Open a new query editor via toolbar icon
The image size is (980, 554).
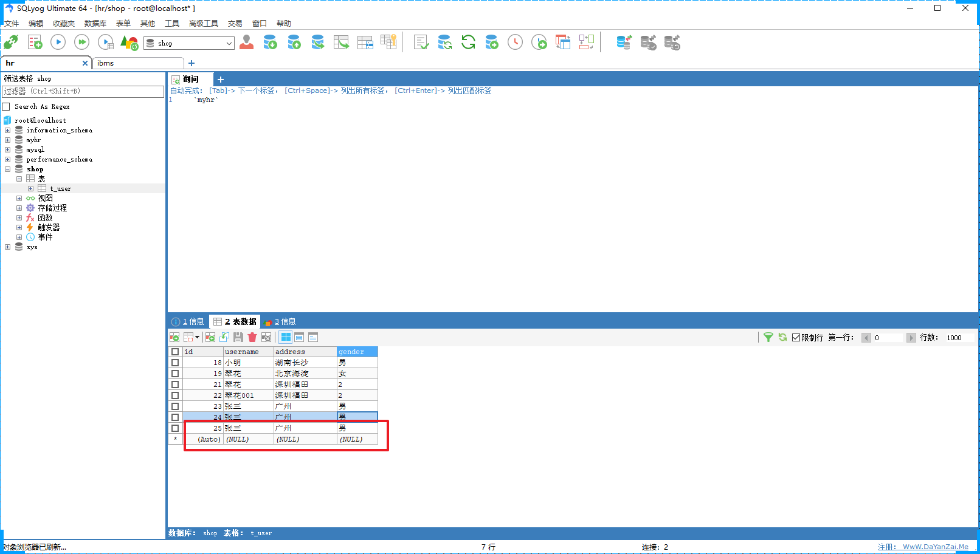(x=35, y=43)
